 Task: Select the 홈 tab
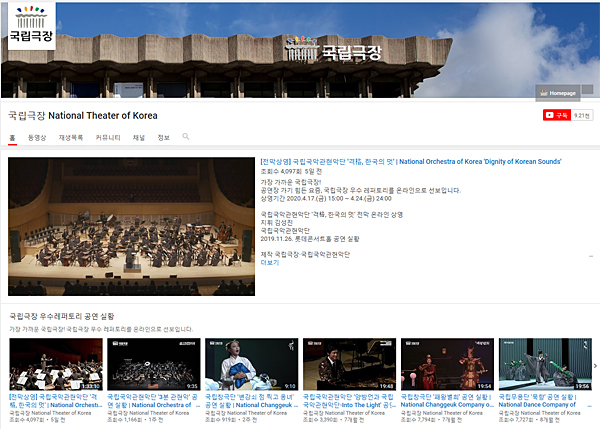[x=13, y=138]
